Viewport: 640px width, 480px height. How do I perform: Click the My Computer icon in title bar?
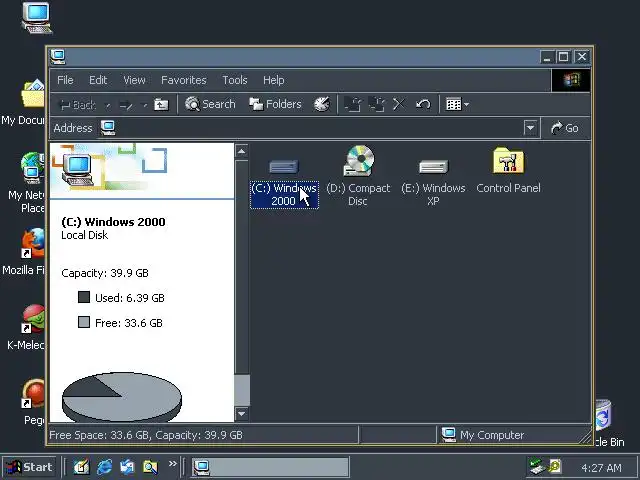click(x=58, y=57)
